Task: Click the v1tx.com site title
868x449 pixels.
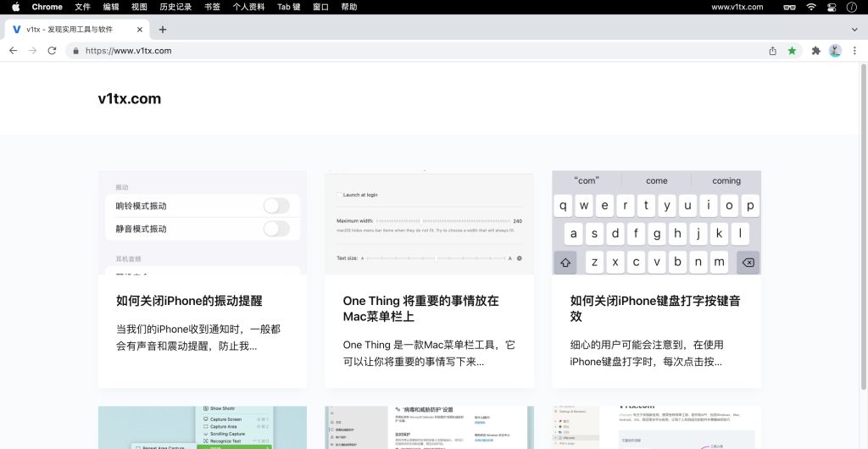Action: (x=130, y=98)
